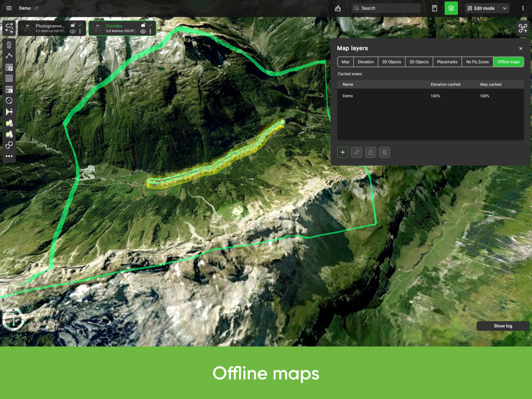Toggle visibility of the Corridor route
Image resolution: width=532 pixels, height=399 pixels.
pos(143,32)
